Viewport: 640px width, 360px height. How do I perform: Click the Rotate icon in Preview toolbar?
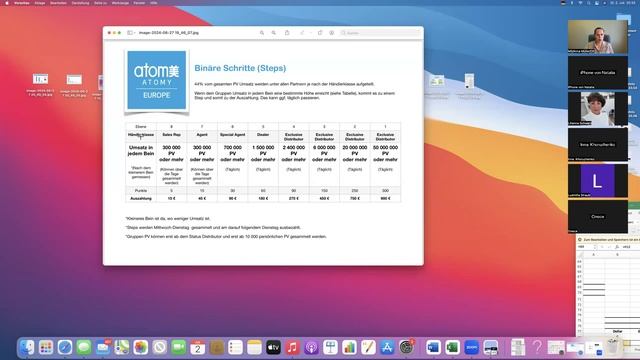tap(320, 33)
